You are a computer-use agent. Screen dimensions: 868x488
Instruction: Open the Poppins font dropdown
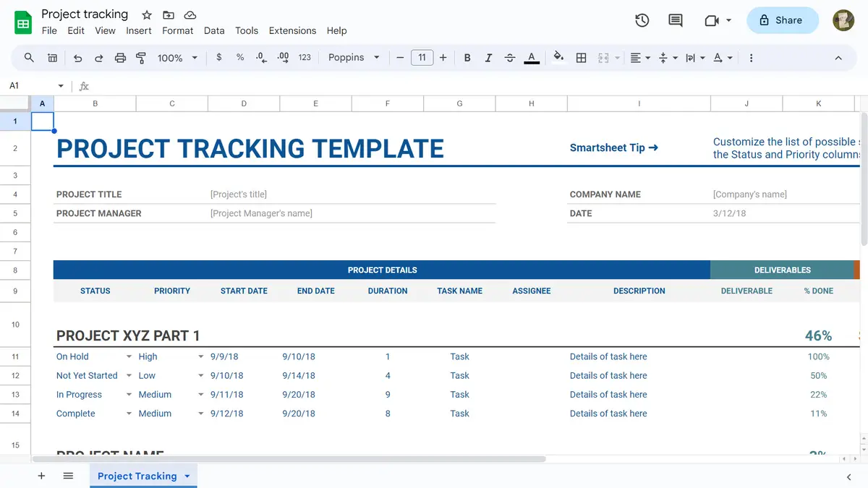click(354, 58)
